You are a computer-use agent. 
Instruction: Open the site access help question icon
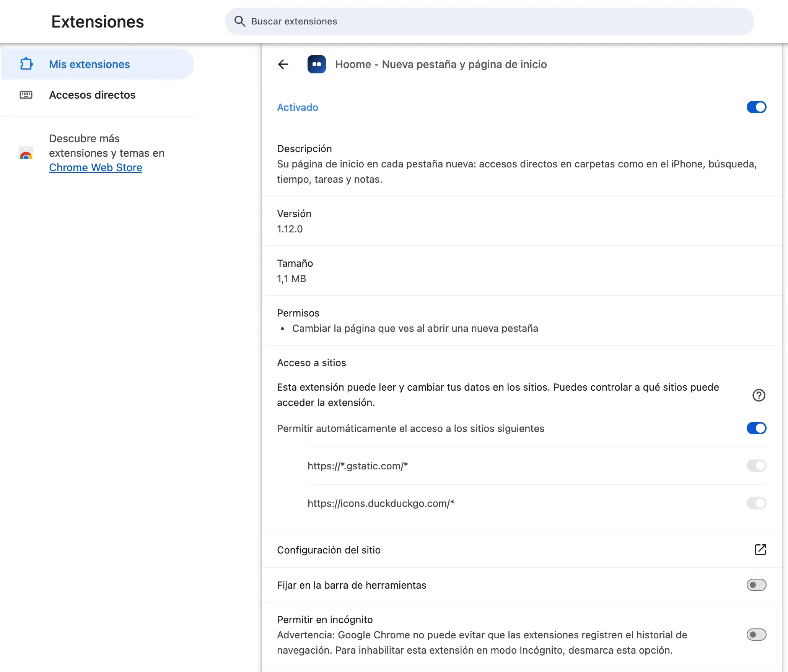[x=759, y=395]
